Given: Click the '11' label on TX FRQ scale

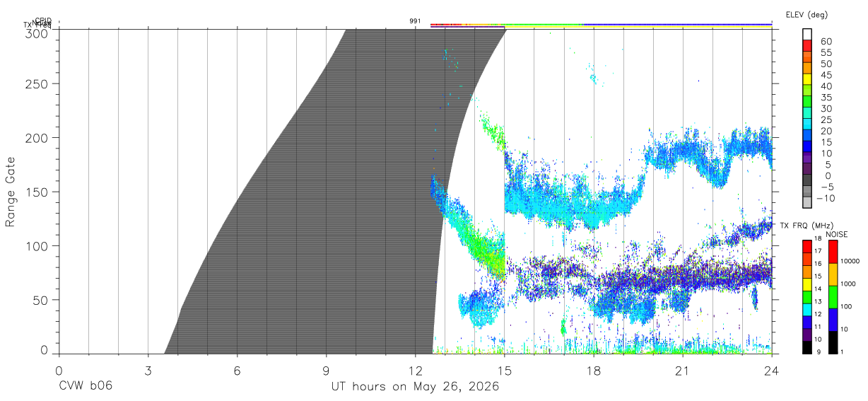Looking at the screenshot, I should 819,327.
